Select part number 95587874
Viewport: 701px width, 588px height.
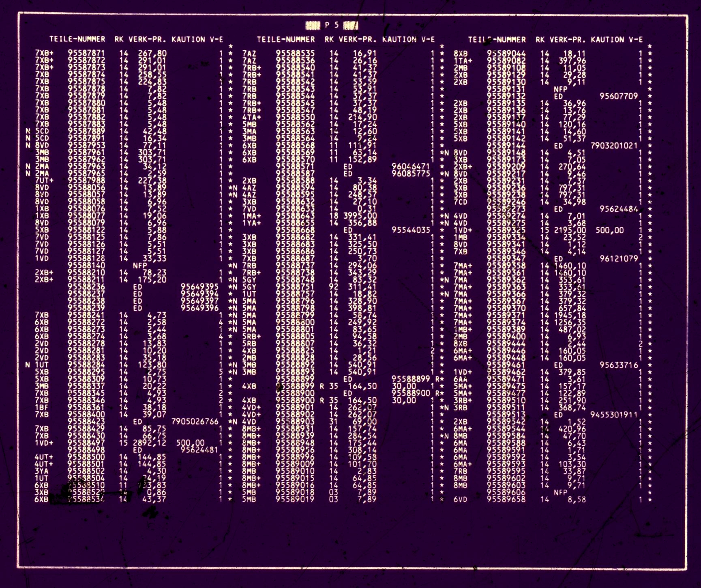pyautogui.click(x=86, y=75)
